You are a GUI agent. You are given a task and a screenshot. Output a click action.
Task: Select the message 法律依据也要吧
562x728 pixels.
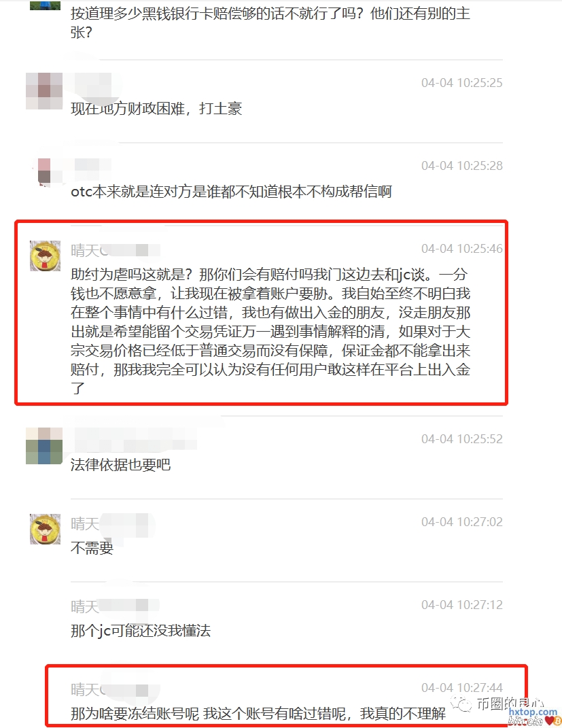pyautogui.click(x=121, y=464)
